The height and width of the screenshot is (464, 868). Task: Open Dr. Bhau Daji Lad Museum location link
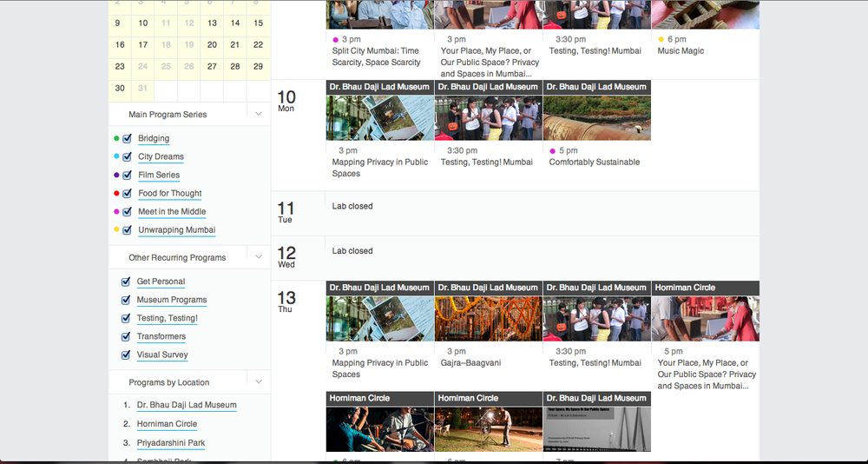[x=187, y=405]
